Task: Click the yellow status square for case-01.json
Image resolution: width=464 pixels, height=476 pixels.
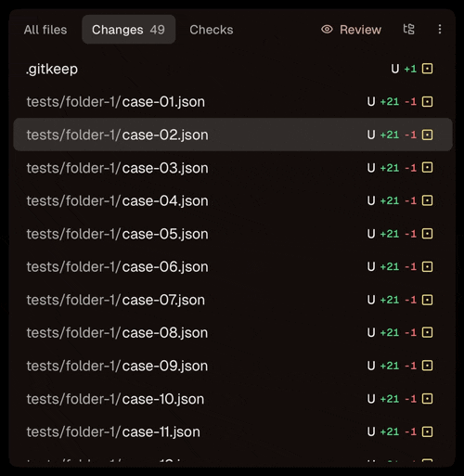Action: [427, 101]
